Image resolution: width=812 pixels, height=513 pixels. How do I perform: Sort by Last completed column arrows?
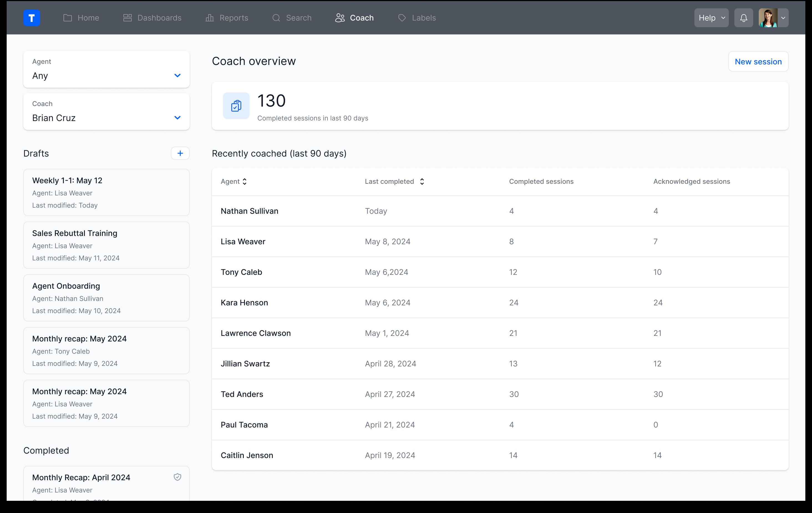click(422, 182)
